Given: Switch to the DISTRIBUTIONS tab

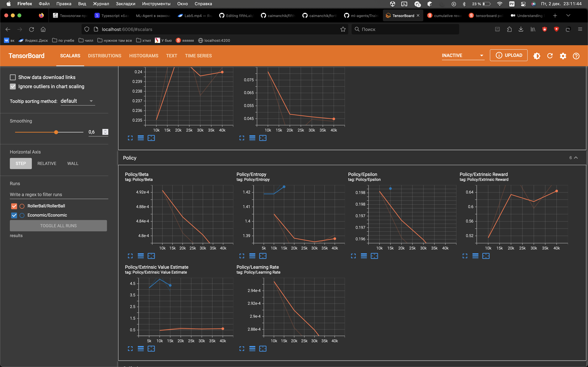Looking at the screenshot, I should point(105,56).
